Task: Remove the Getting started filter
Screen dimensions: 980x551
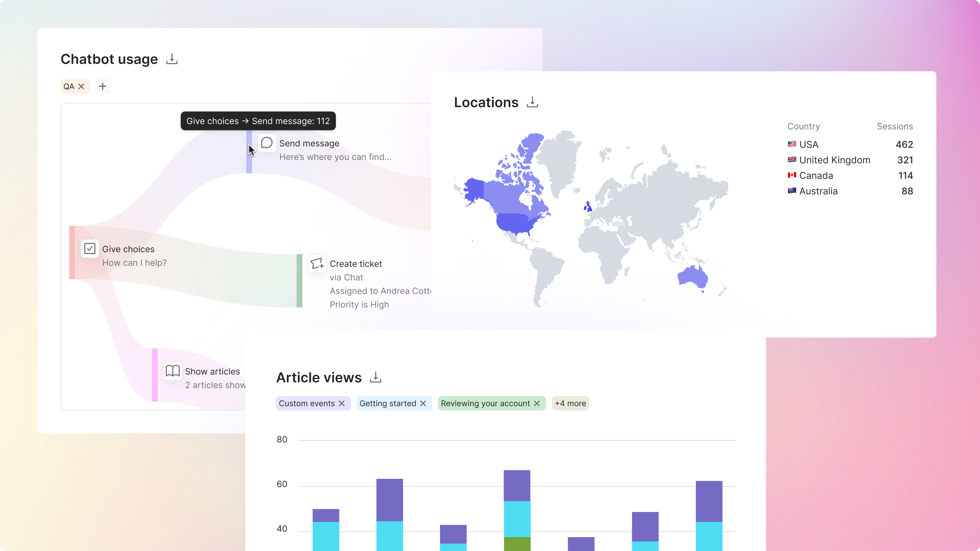Action: [x=423, y=404]
